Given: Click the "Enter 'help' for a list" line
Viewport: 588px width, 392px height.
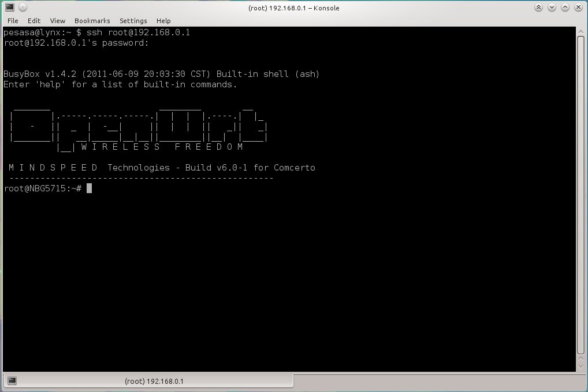Looking at the screenshot, I should 120,84.
